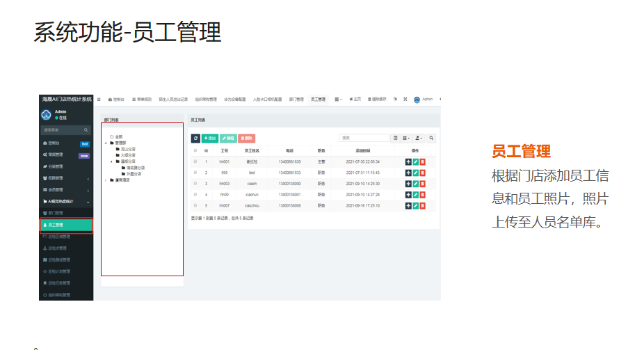
Task: Switch to the 部门管理 tab
Action: click(x=296, y=100)
